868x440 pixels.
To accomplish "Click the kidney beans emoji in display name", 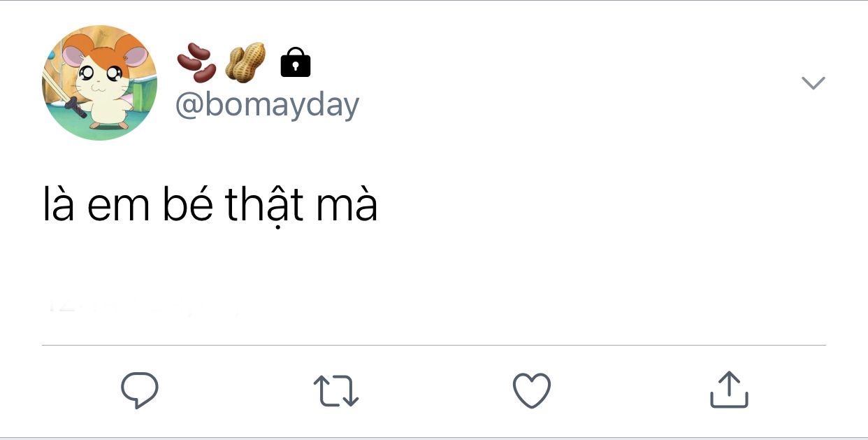I will (196, 62).
